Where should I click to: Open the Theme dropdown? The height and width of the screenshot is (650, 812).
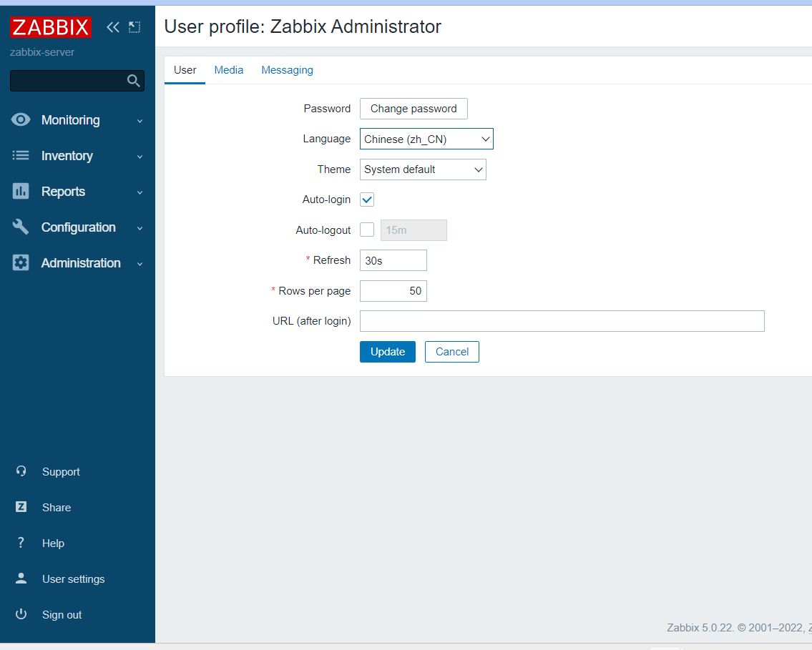423,169
